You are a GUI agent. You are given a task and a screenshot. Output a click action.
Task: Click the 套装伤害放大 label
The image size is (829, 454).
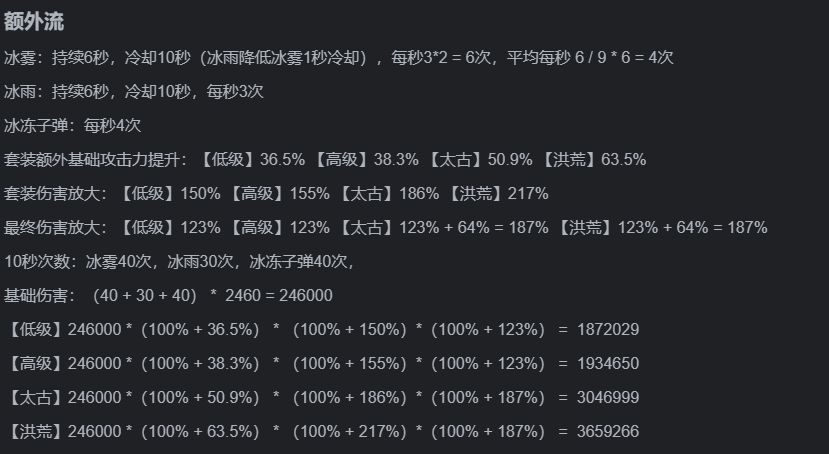tap(58, 193)
